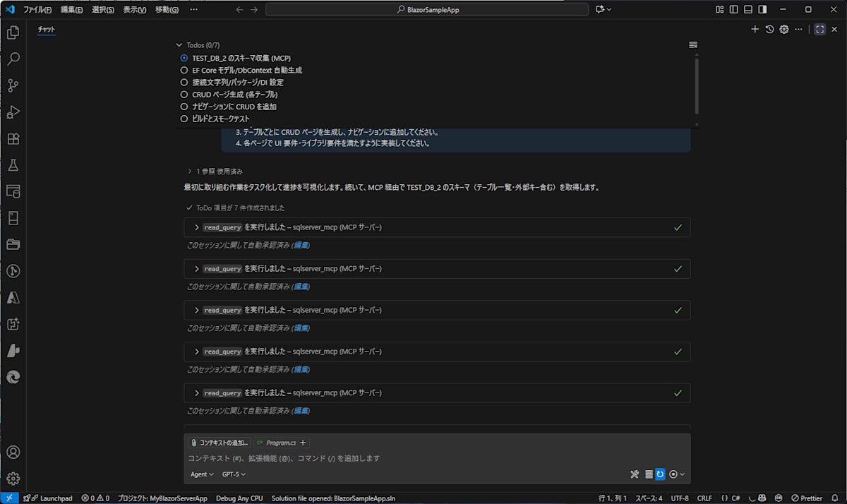This screenshot has height=504, width=847.
Task: Open the Accounts icon in activity bar
Action: click(13, 452)
